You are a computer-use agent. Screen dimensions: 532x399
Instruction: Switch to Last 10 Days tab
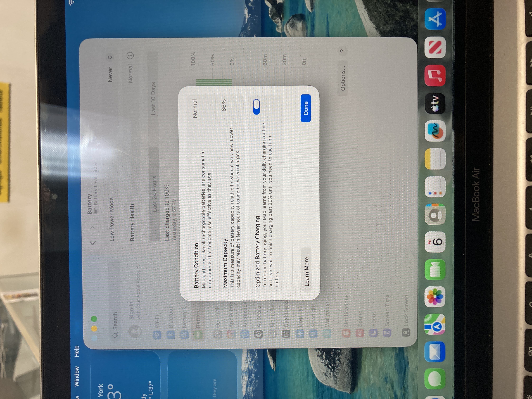(153, 99)
